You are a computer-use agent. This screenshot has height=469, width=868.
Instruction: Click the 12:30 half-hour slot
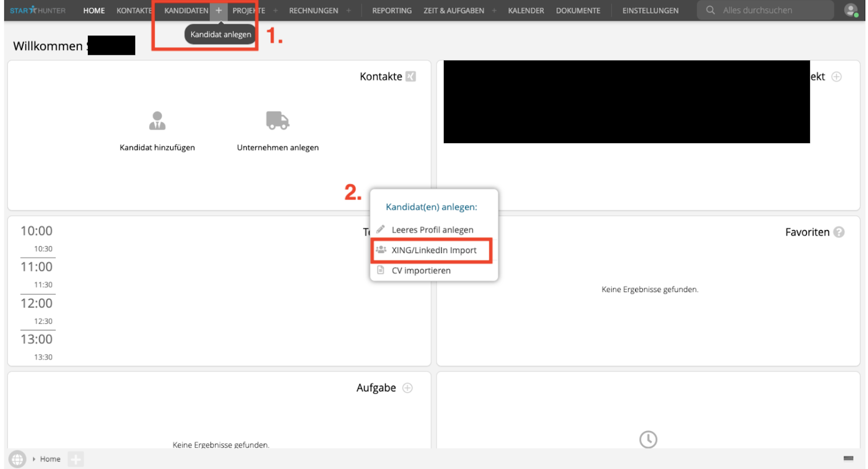point(43,321)
